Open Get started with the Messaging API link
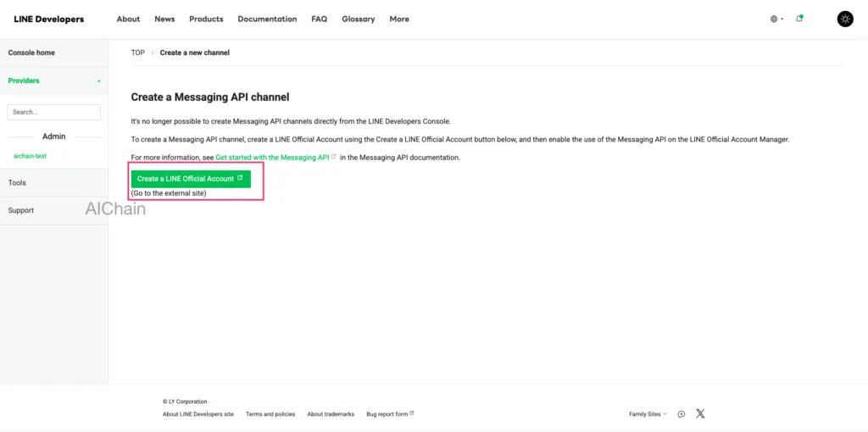The height and width of the screenshot is (432, 868). [272, 158]
